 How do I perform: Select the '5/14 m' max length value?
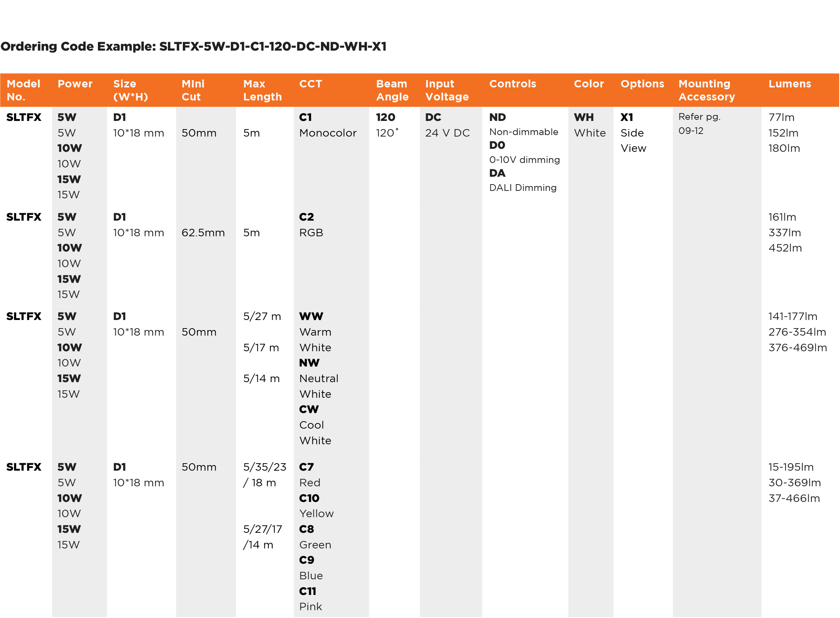click(261, 379)
